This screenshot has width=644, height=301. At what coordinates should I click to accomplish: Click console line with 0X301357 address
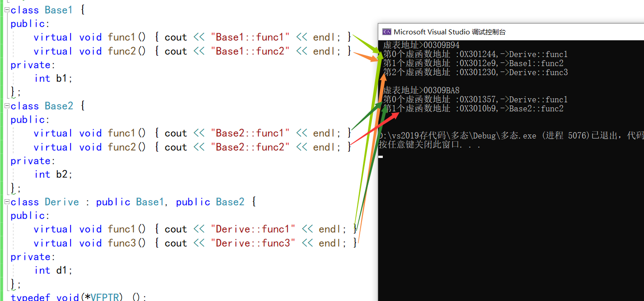(475, 100)
